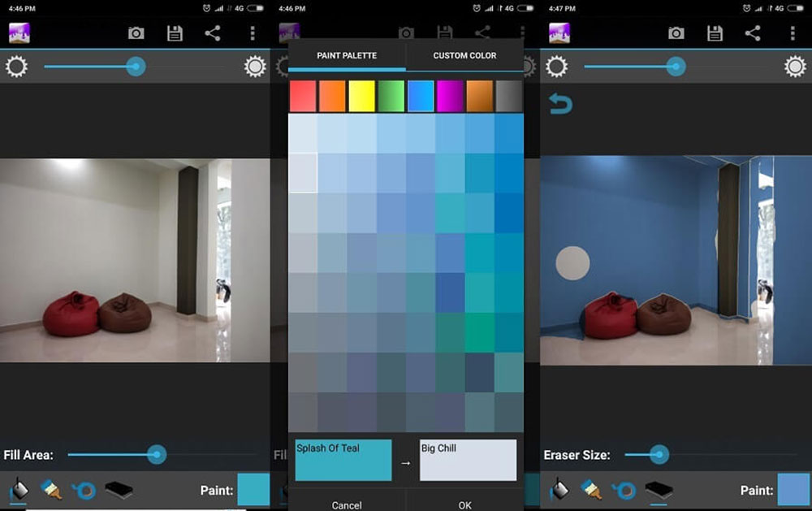Select the paint bucket tool on the Fill Area screen
This screenshot has height=511, width=812.
point(19,489)
